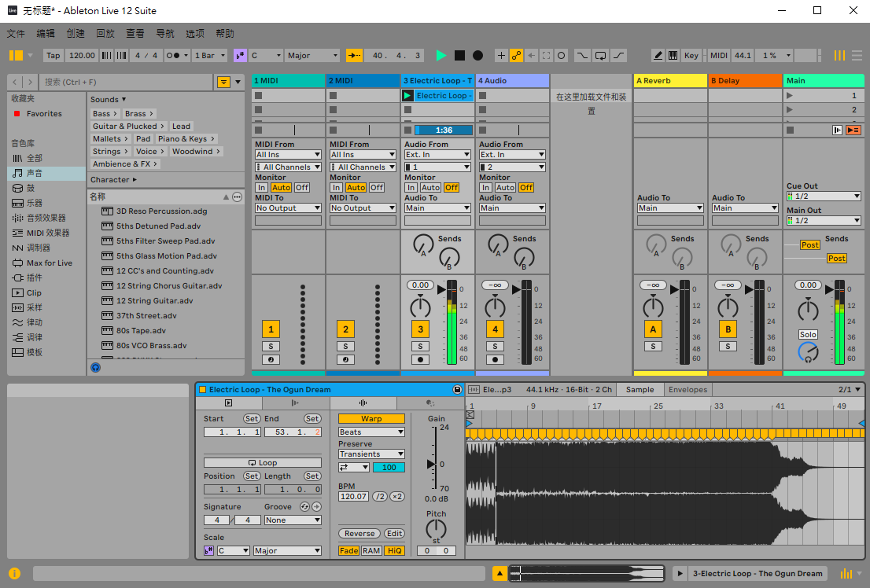Image resolution: width=870 pixels, height=588 pixels.
Task: Open Groove None dropdown
Action: (293, 520)
